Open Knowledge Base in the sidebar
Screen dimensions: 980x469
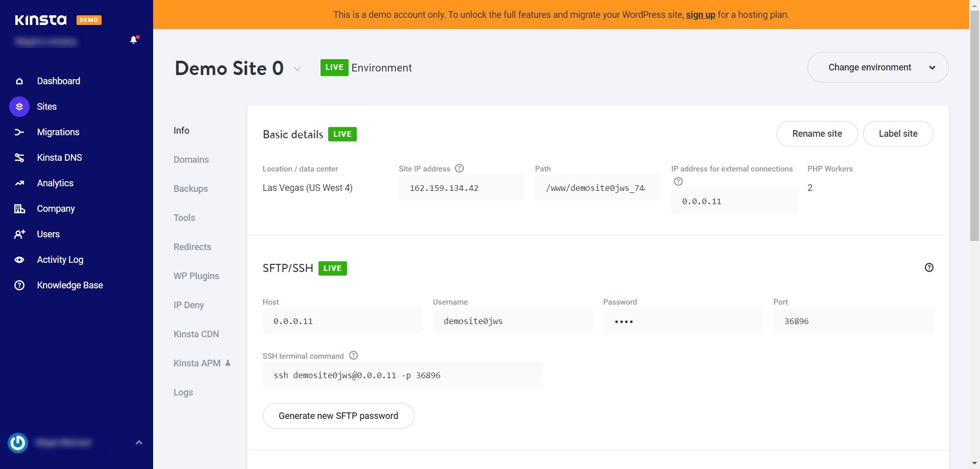tap(70, 285)
